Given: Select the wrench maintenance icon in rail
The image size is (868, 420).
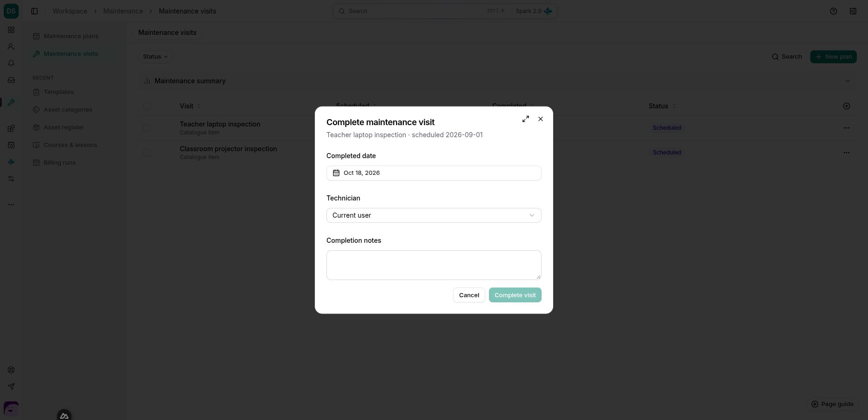Looking at the screenshot, I should click(x=11, y=102).
